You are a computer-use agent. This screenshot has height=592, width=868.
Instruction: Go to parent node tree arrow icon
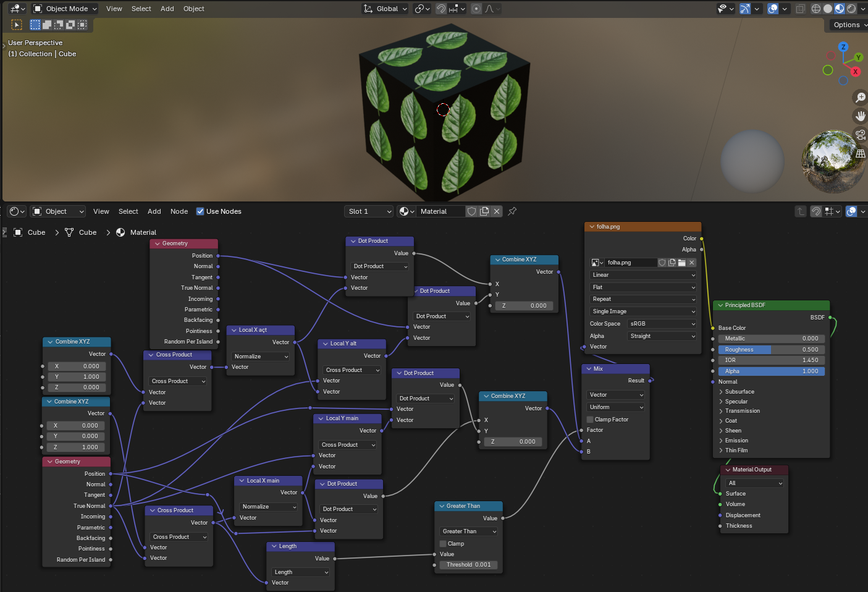(x=801, y=211)
